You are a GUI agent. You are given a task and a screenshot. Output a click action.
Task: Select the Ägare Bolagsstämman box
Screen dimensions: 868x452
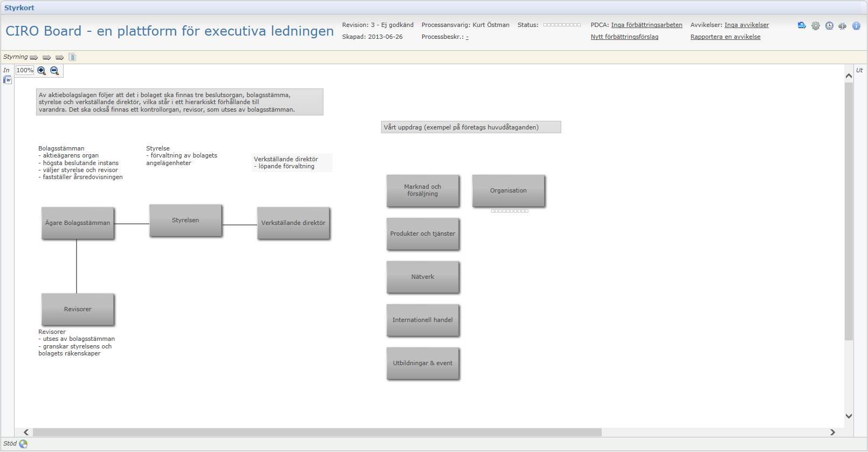pyautogui.click(x=78, y=223)
